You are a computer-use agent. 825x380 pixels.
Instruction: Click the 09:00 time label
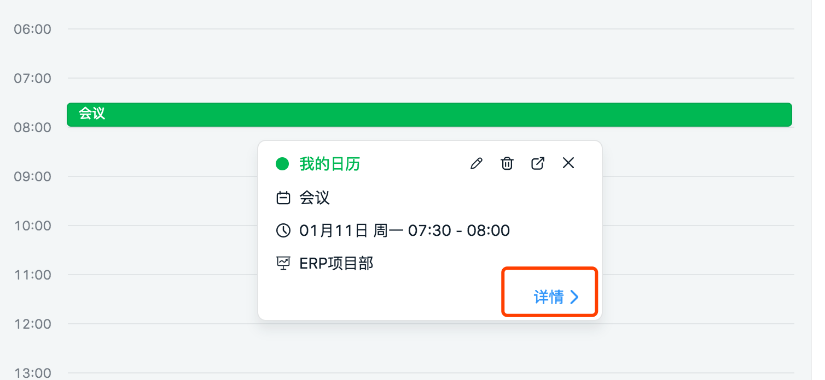coord(33,176)
